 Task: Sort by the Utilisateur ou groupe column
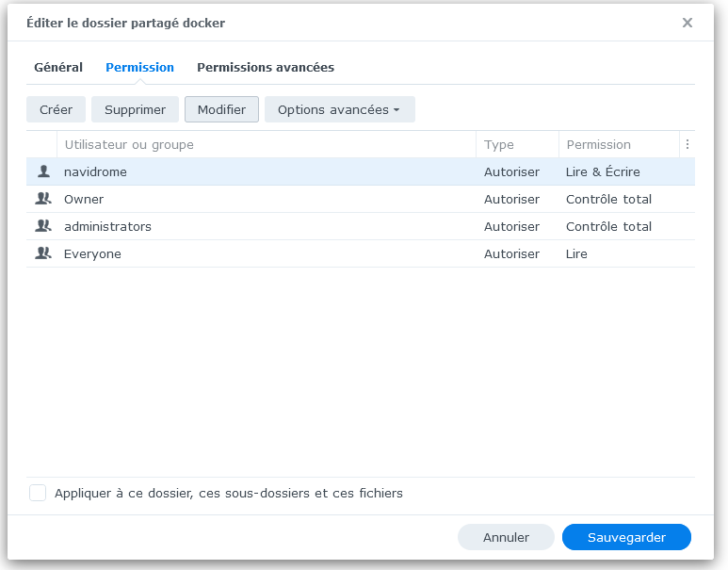[x=129, y=145]
